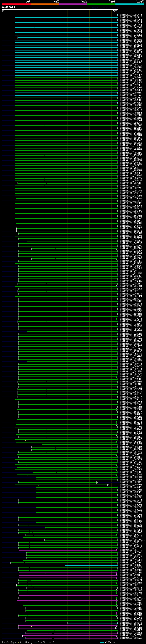The image size is (146, 644).
Task: Select the UniRef100_P23958 label
Action: [x=131, y=263]
